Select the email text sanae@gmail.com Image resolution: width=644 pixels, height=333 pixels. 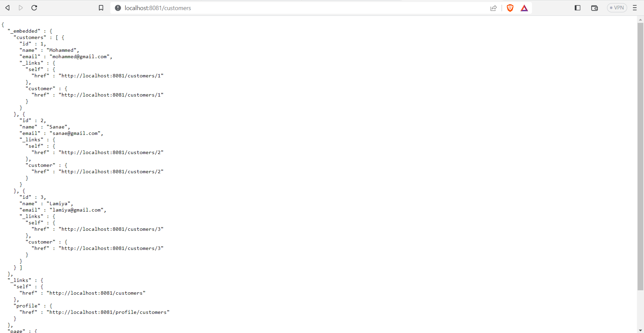tap(76, 133)
